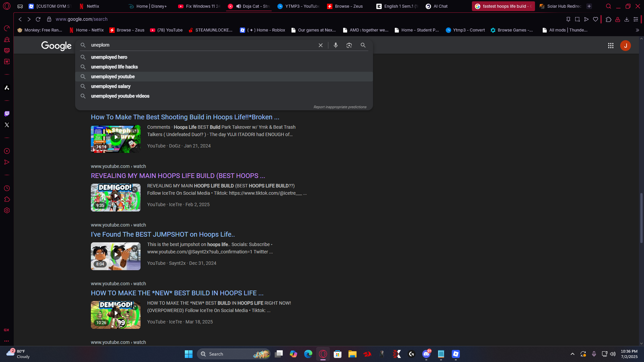Screen dimensions: 644x362
Task: Open the Home - Roblox bookmark
Action: [x=263, y=30]
